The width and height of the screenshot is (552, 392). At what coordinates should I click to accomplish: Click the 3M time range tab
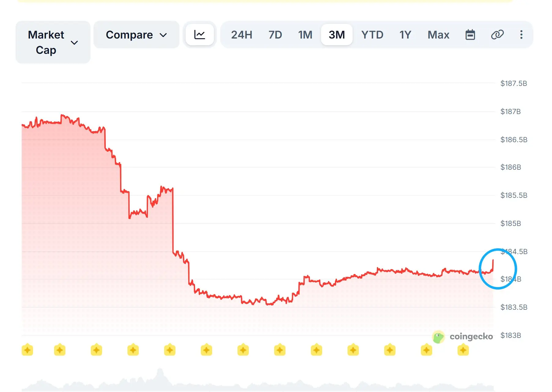pyautogui.click(x=337, y=35)
